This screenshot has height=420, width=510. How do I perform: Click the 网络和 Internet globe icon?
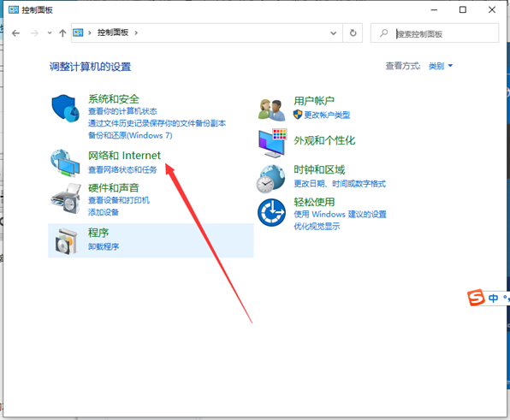[x=65, y=163]
